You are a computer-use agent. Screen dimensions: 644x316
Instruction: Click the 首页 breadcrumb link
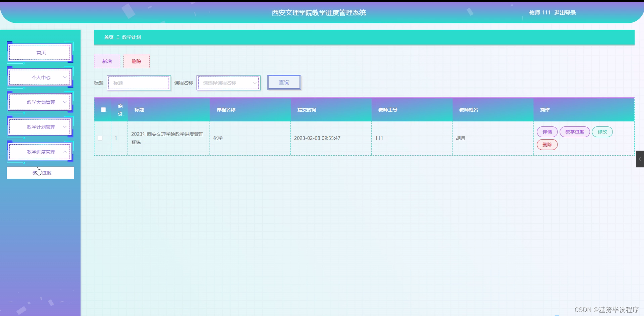pos(109,37)
